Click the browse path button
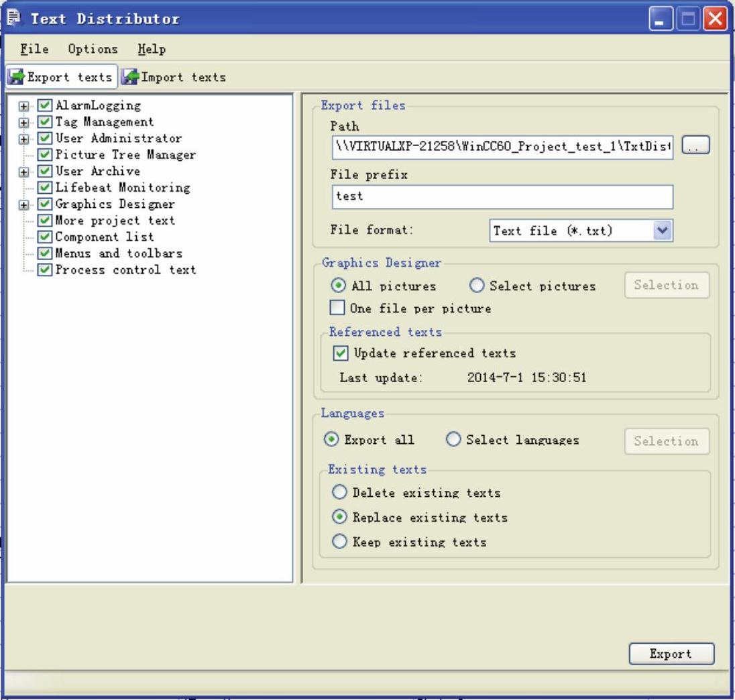Viewport: 735px width, 700px height. coord(695,145)
